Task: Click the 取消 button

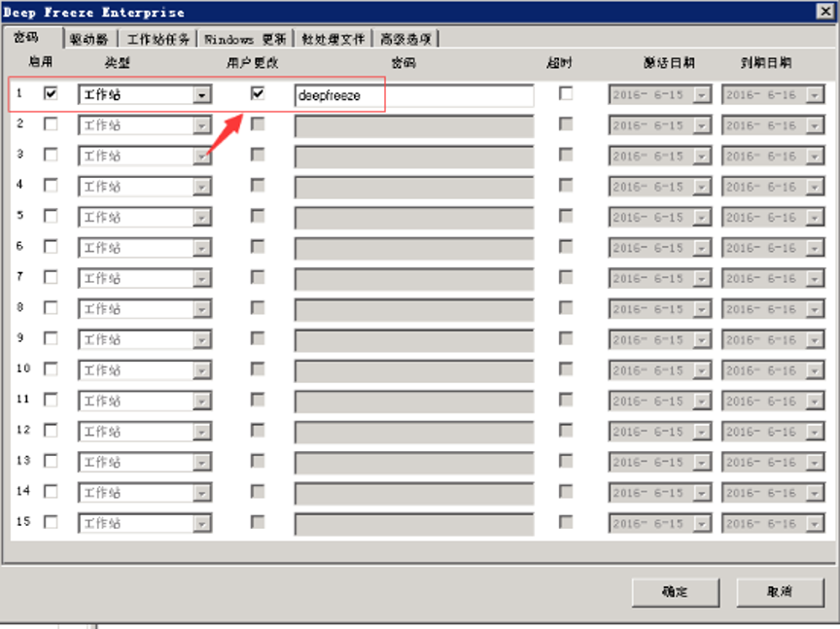Action: click(x=780, y=592)
